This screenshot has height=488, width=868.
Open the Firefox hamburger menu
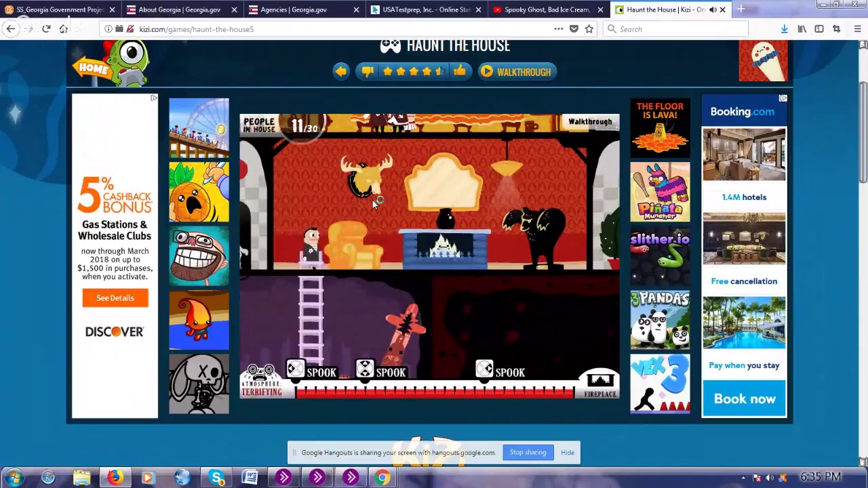pyautogui.click(x=857, y=28)
